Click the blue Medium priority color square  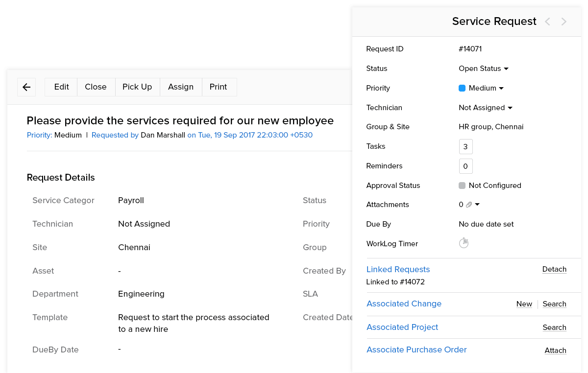click(462, 88)
